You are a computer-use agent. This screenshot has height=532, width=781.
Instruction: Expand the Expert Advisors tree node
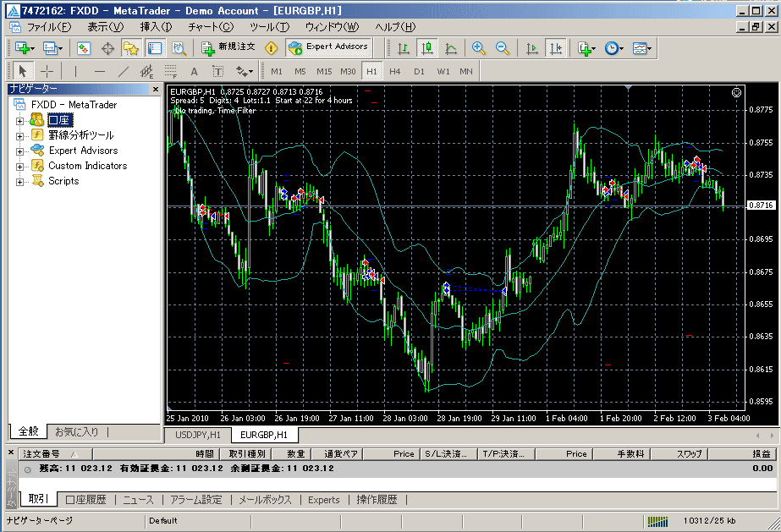tap(19, 151)
